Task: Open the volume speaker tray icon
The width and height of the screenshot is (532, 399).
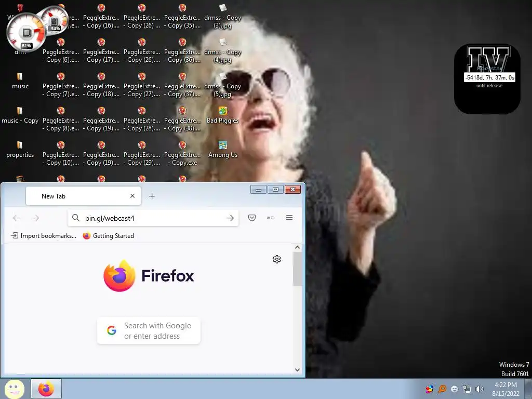Action: click(479, 389)
